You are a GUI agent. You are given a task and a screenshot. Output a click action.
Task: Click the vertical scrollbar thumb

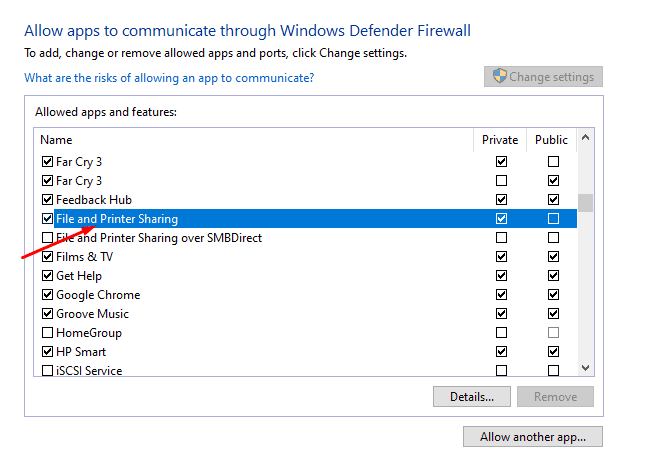pos(585,203)
